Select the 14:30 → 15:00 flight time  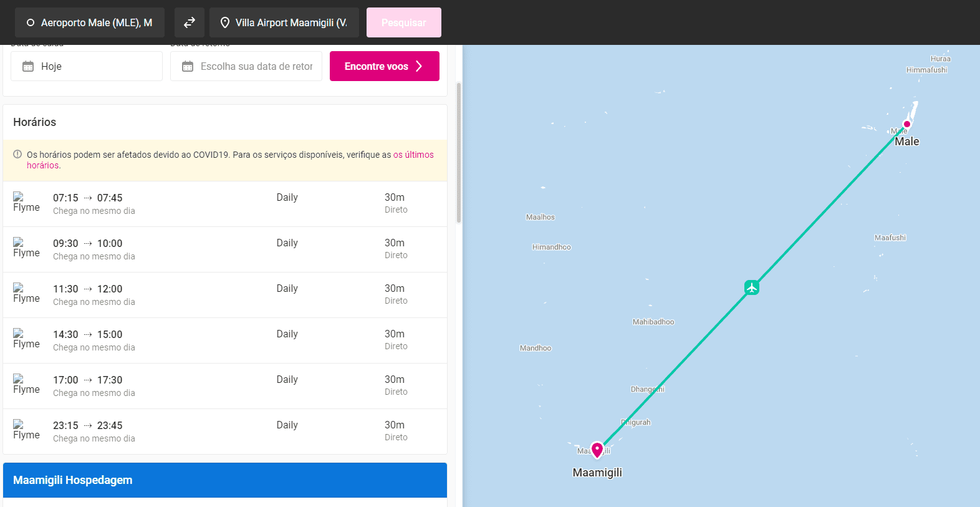[88, 334]
